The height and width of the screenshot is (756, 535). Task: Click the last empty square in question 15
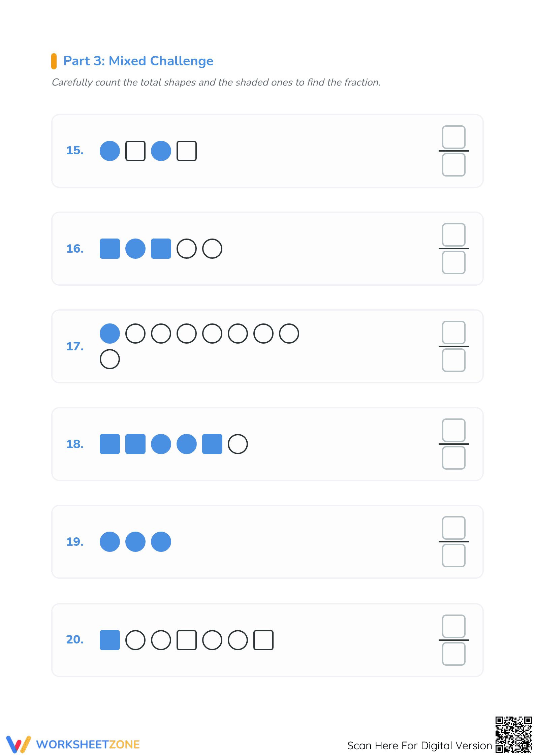coord(187,151)
